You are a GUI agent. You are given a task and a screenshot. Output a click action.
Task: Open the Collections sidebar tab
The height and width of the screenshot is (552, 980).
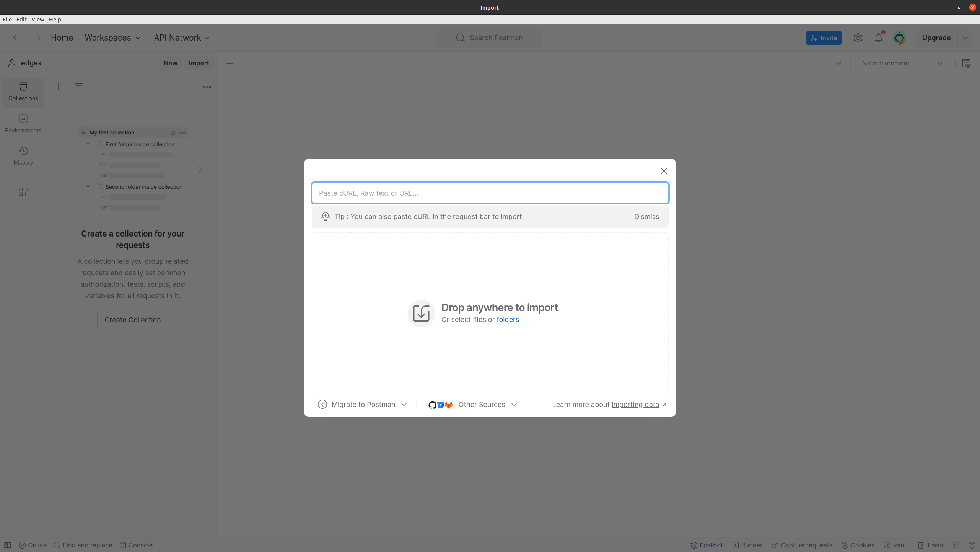coord(23,92)
